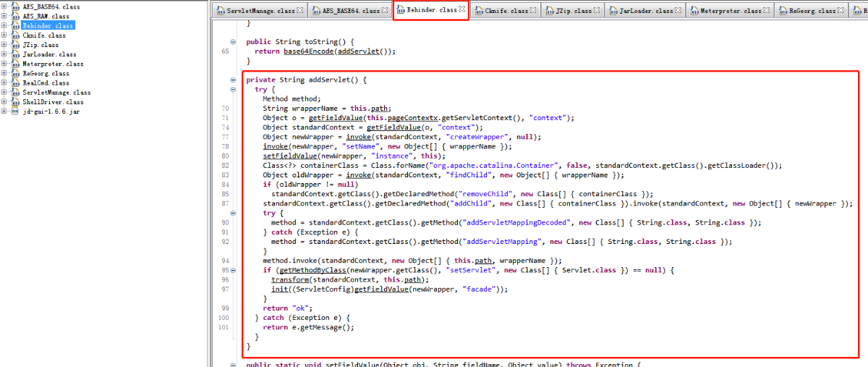
Task: Click the jd-gui-1.6.6.jar archive icon
Action: [x=14, y=111]
